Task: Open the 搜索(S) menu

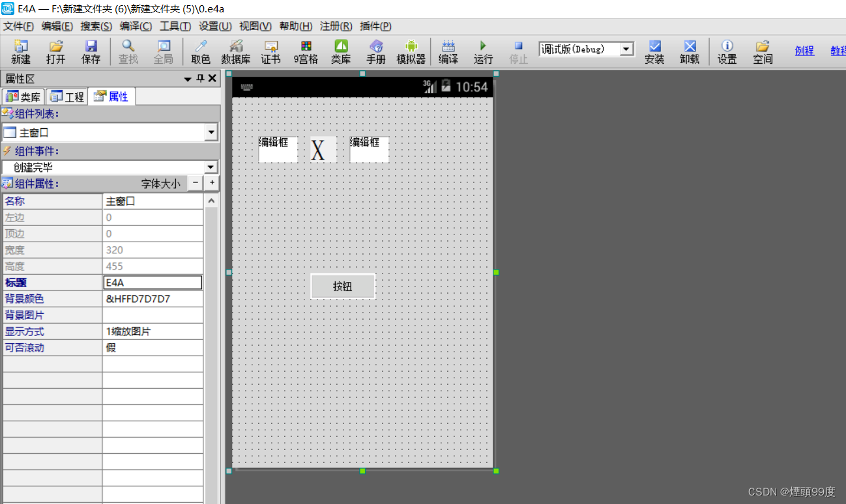Action: click(x=96, y=26)
